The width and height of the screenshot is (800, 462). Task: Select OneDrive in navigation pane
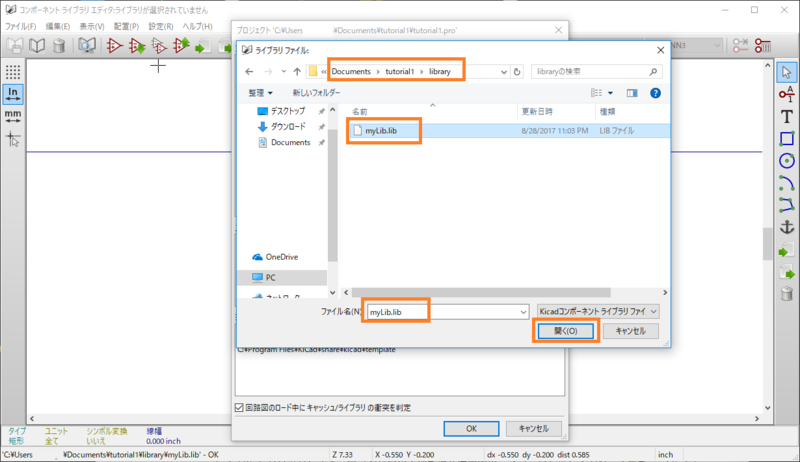coord(282,257)
